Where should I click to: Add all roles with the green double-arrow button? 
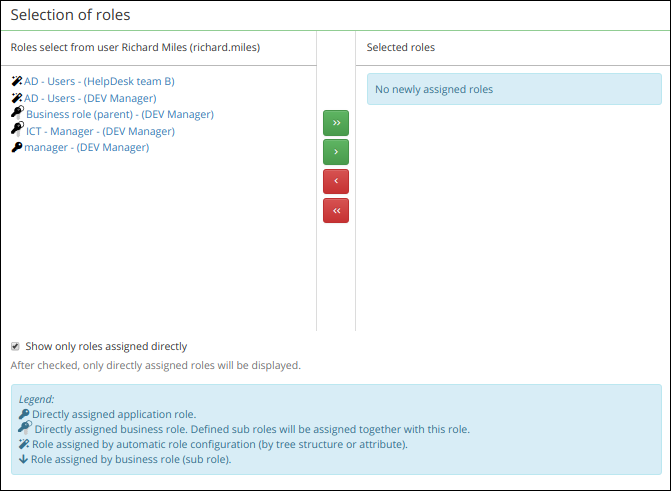pyautogui.click(x=336, y=123)
